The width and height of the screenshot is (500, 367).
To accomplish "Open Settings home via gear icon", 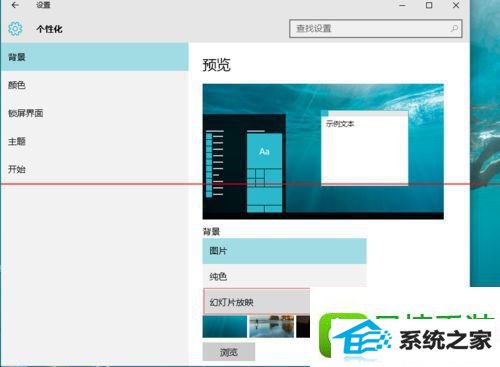I will coord(15,29).
